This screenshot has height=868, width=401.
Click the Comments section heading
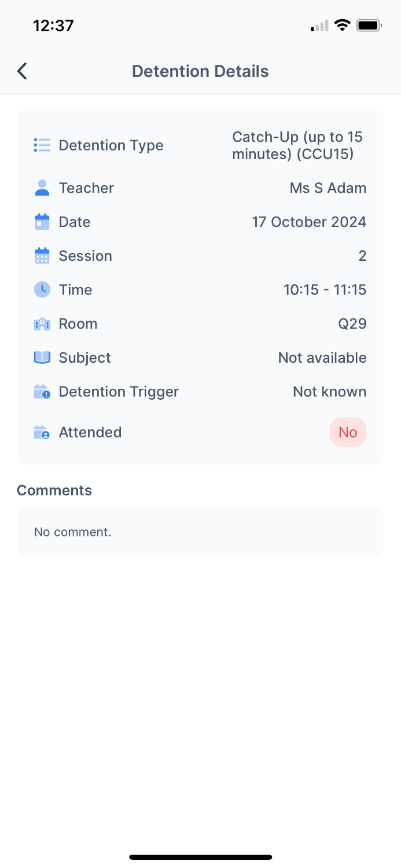(x=54, y=490)
